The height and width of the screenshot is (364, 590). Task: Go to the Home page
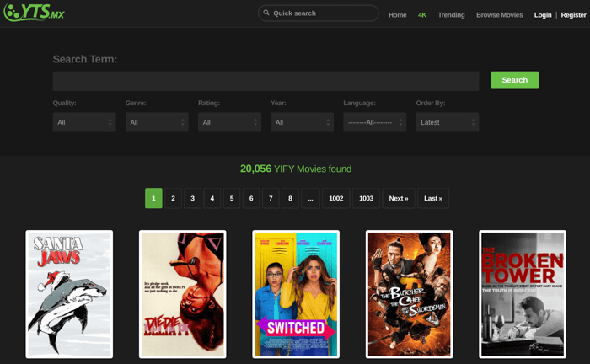click(397, 15)
